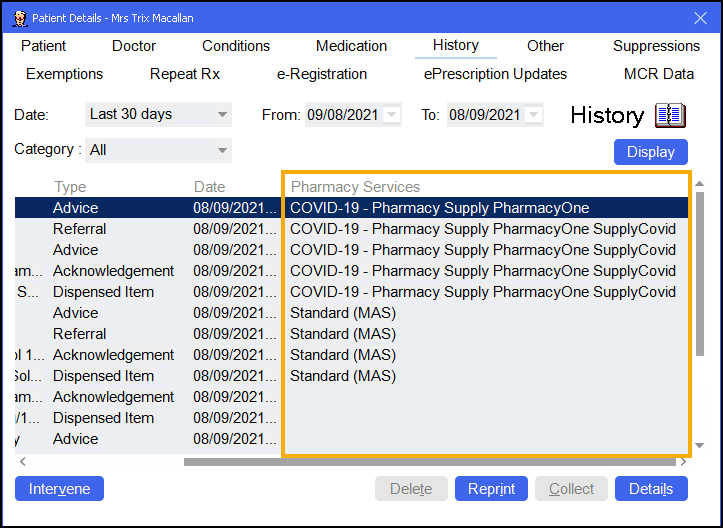Expand the To date picker arrow
Screen dimensions: 723x528
[x=533, y=115]
